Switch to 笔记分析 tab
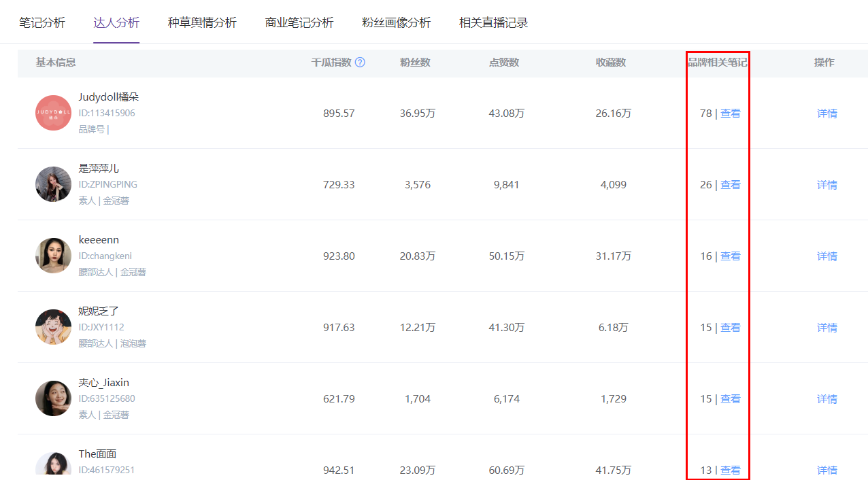 [42, 22]
